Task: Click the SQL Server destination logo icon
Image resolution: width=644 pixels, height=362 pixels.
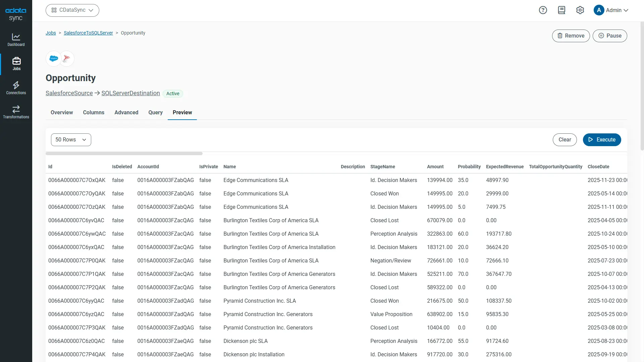Action: [x=67, y=59]
